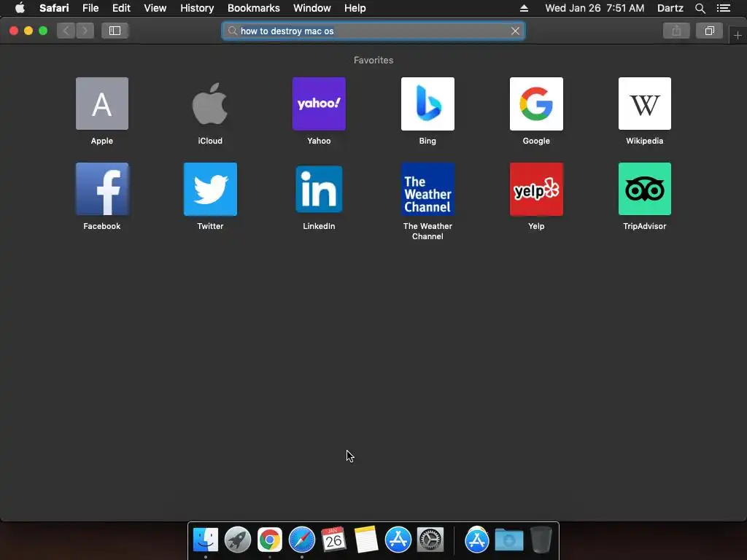747x560 pixels.
Task: Open App Store next to Notes in Dock
Action: (x=398, y=540)
